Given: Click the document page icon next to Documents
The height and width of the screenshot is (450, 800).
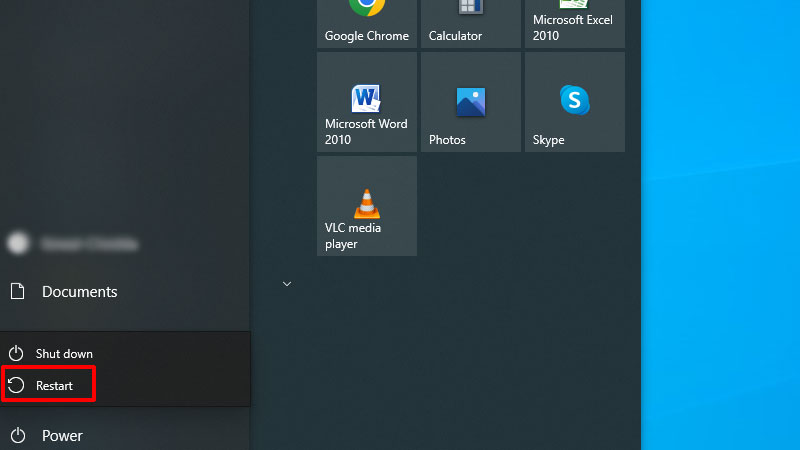Looking at the screenshot, I should pos(17,291).
